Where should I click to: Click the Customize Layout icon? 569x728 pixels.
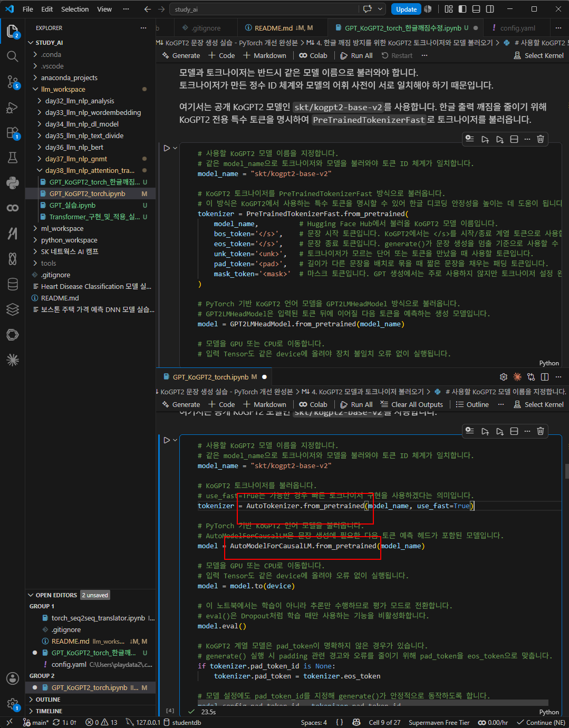click(449, 9)
